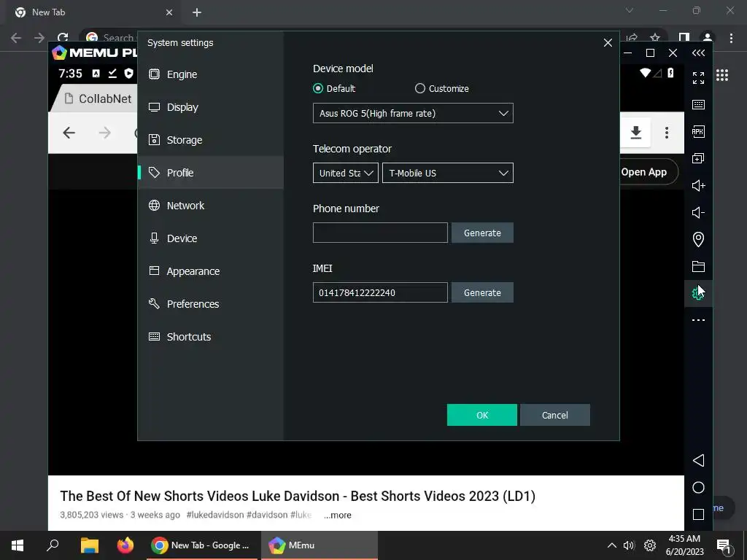Click the Chrome New Tab tab
Screen dimensions: 747x560
[94, 12]
